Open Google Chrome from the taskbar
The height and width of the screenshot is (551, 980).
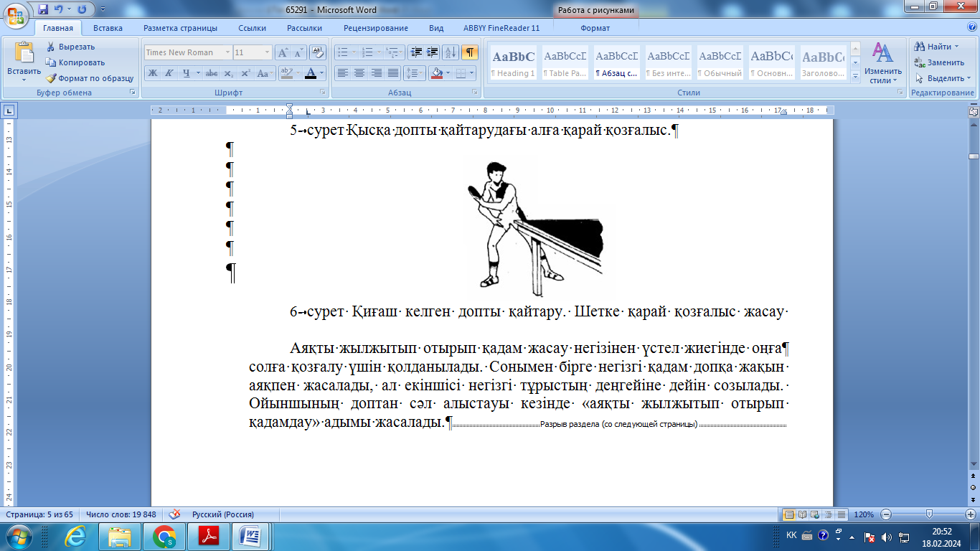tap(164, 536)
